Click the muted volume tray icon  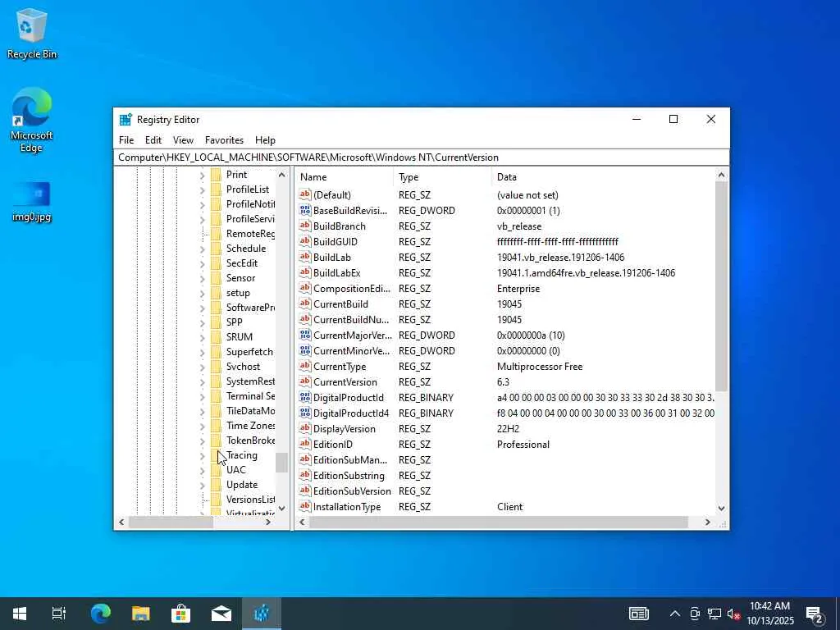733,614
